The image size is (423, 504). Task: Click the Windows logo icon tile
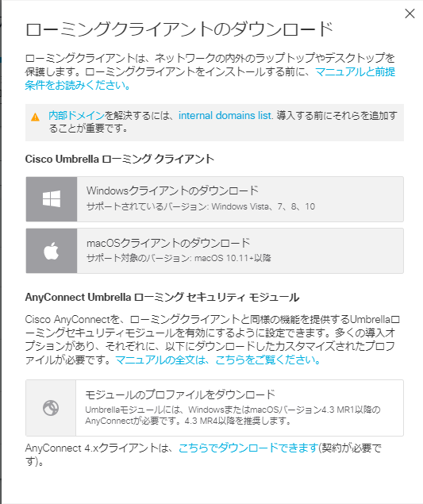coord(52,199)
